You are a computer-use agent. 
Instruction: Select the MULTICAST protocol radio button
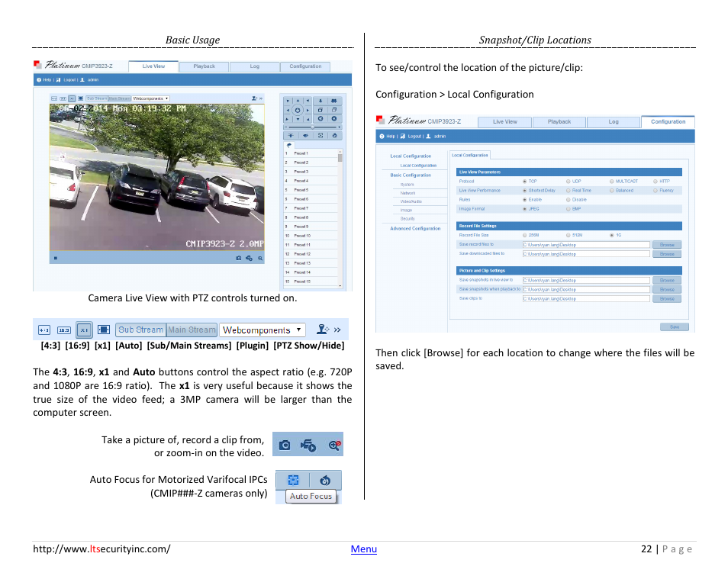(x=612, y=182)
